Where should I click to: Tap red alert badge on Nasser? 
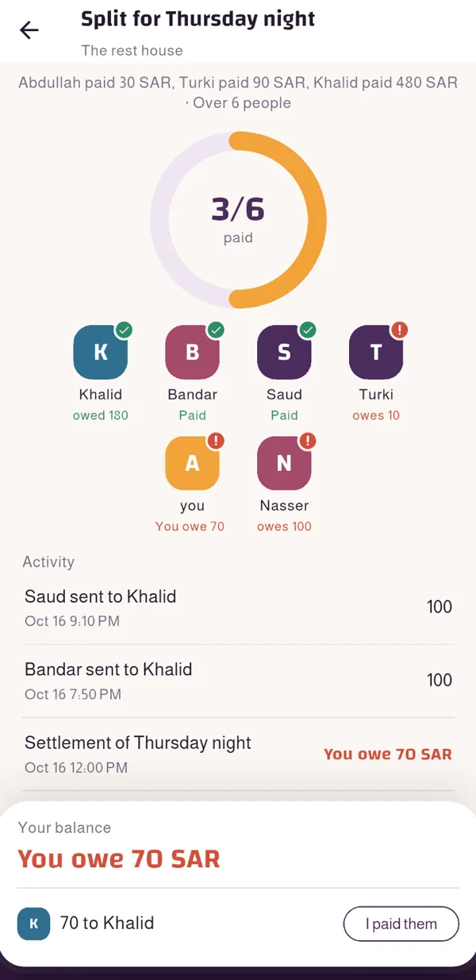pos(308,441)
